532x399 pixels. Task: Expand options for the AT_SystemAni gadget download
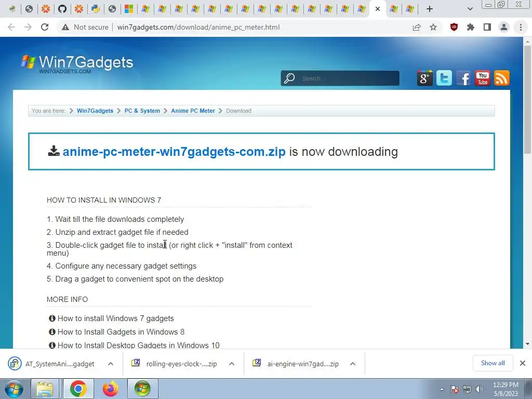[x=111, y=364]
